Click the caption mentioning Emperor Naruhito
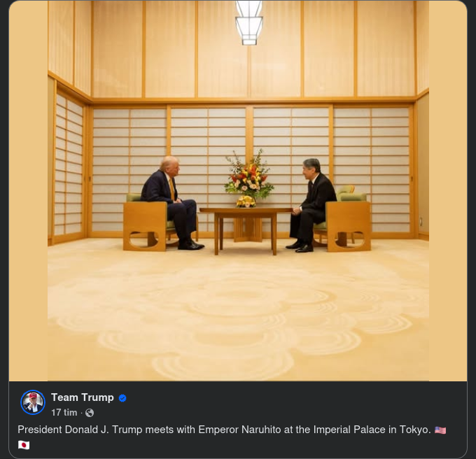 224,430
